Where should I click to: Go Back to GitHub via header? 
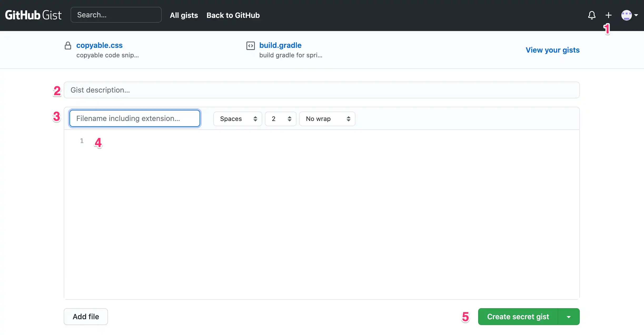pyautogui.click(x=233, y=15)
